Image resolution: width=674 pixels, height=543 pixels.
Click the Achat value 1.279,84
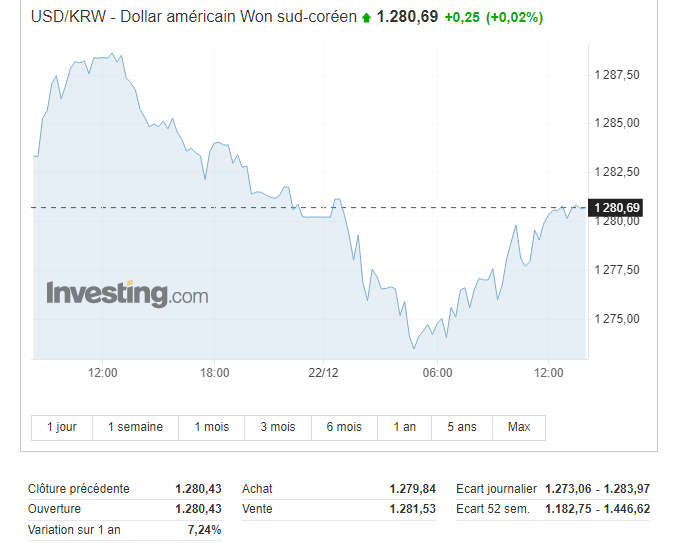click(x=413, y=489)
